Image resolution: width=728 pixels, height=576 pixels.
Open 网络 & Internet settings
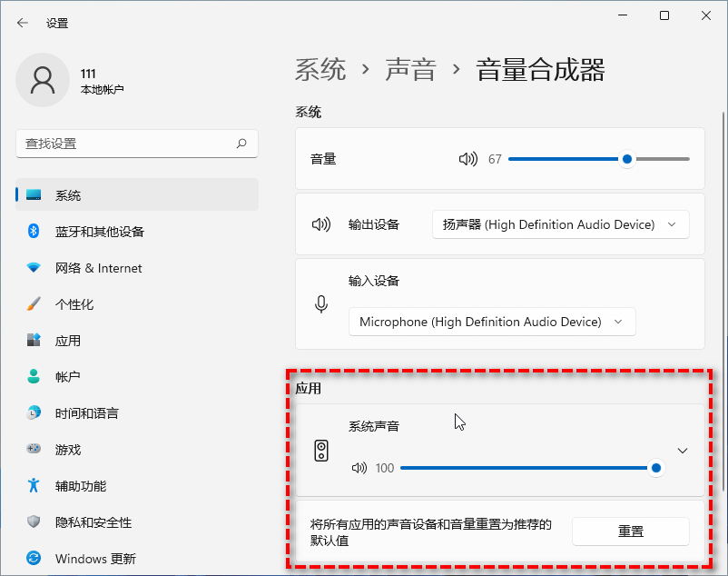coord(137,268)
